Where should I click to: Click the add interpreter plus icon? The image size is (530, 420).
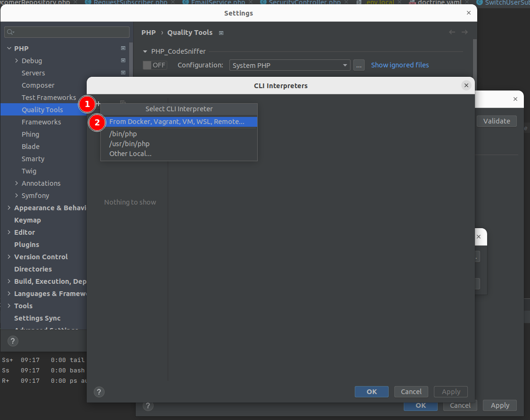98,103
